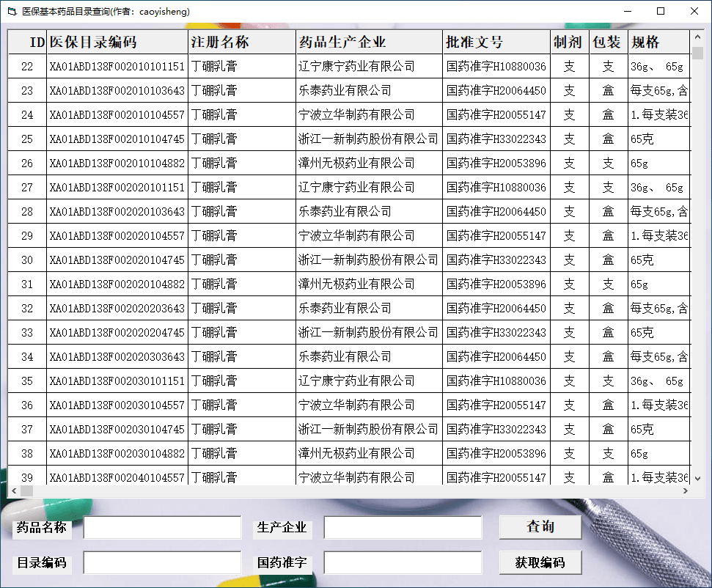This screenshot has height=588, width=712.
Task: Click inside the 药品名称 input field
Action: click(163, 527)
